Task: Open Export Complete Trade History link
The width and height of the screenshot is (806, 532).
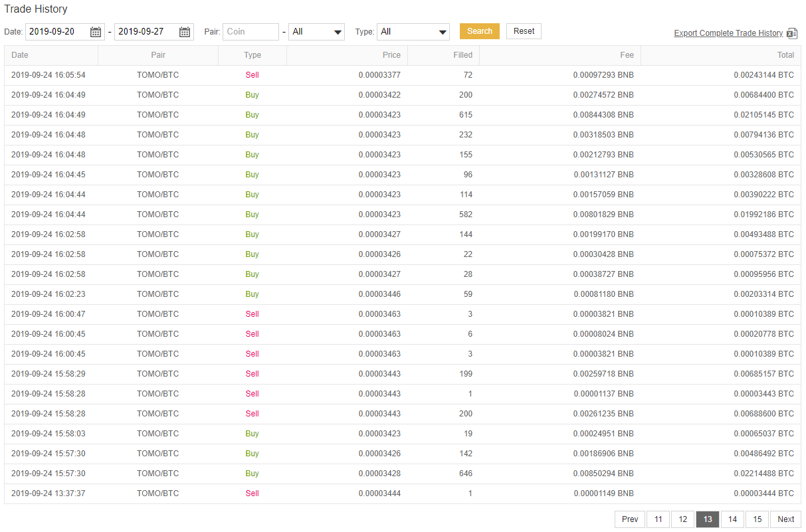Action: pos(728,33)
